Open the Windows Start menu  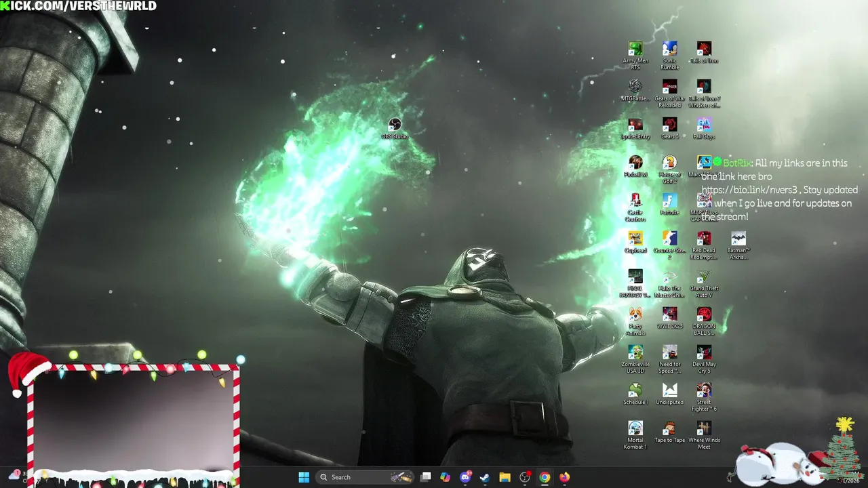tap(304, 477)
